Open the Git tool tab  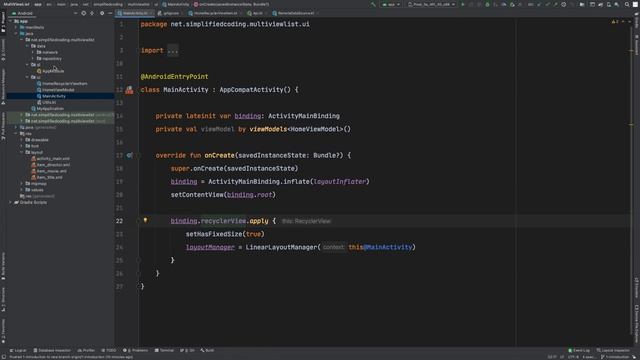[187, 350]
